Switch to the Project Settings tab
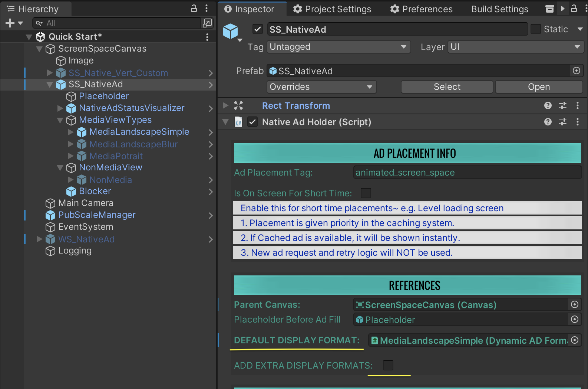This screenshot has height=389, width=588. [x=332, y=9]
